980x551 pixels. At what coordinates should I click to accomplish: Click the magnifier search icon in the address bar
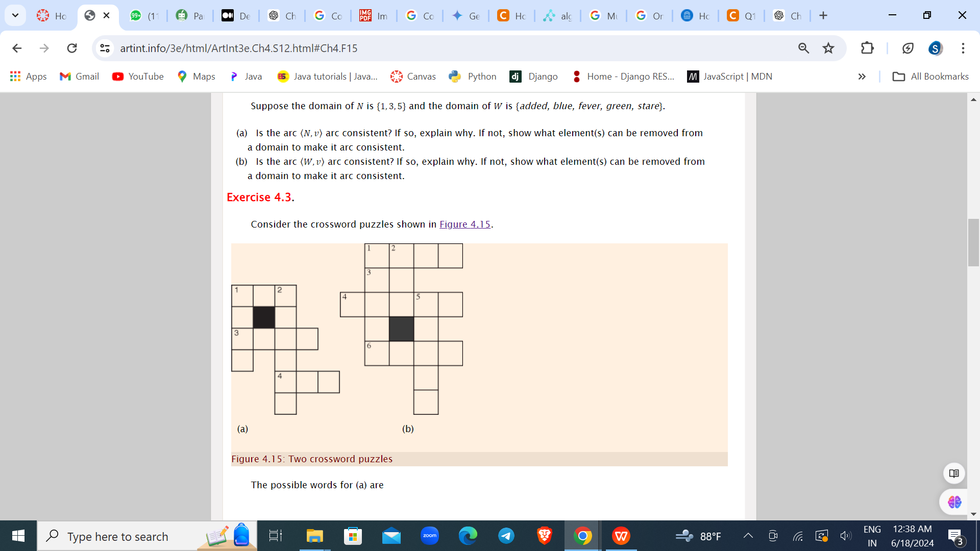[x=803, y=48]
